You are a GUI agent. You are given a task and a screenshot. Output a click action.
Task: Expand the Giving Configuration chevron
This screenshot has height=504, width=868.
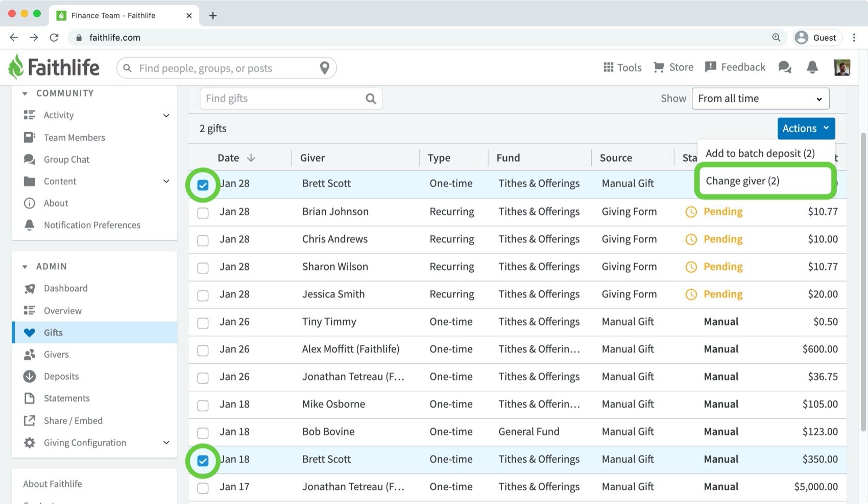click(166, 443)
